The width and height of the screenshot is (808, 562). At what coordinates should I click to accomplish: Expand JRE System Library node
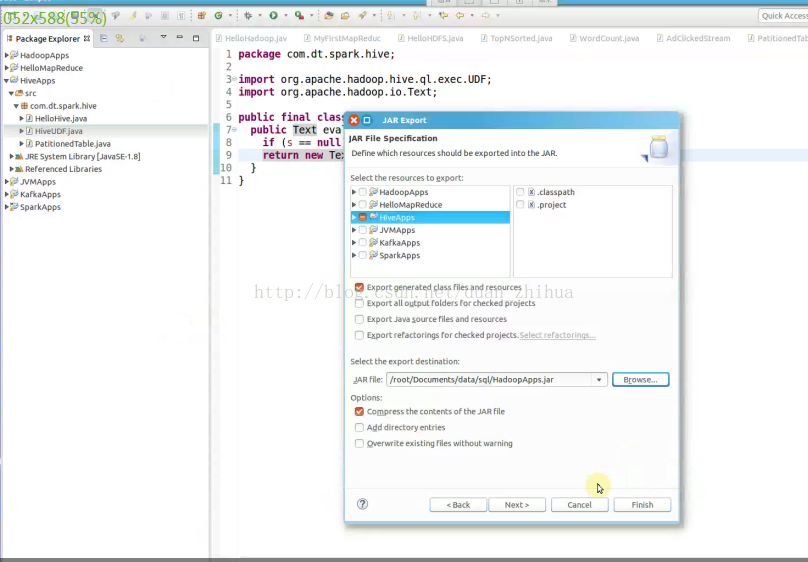coord(11,156)
